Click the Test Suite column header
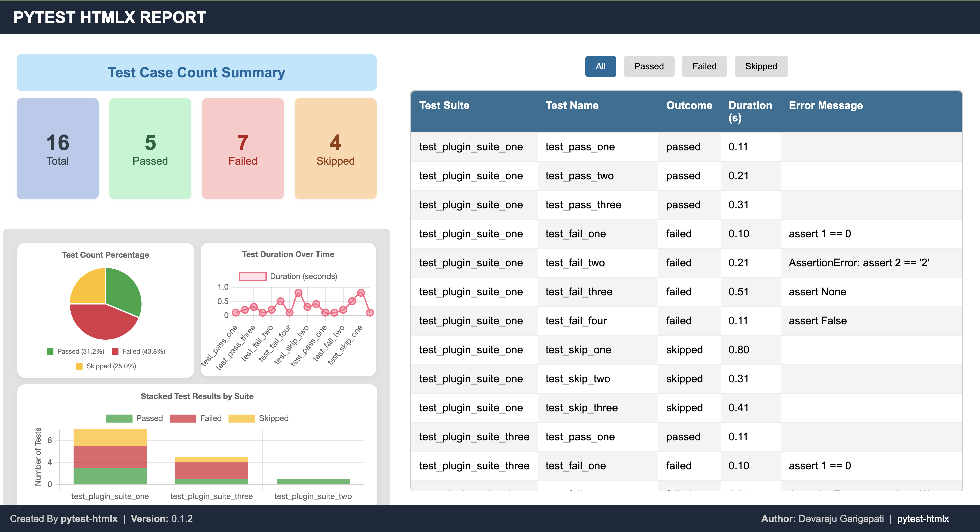980x532 pixels. [444, 105]
